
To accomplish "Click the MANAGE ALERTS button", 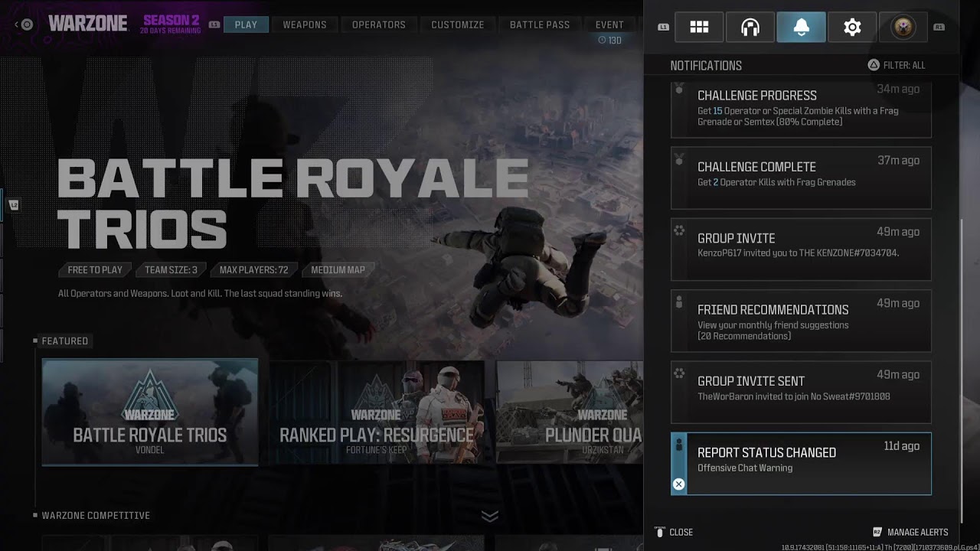I will (x=910, y=532).
